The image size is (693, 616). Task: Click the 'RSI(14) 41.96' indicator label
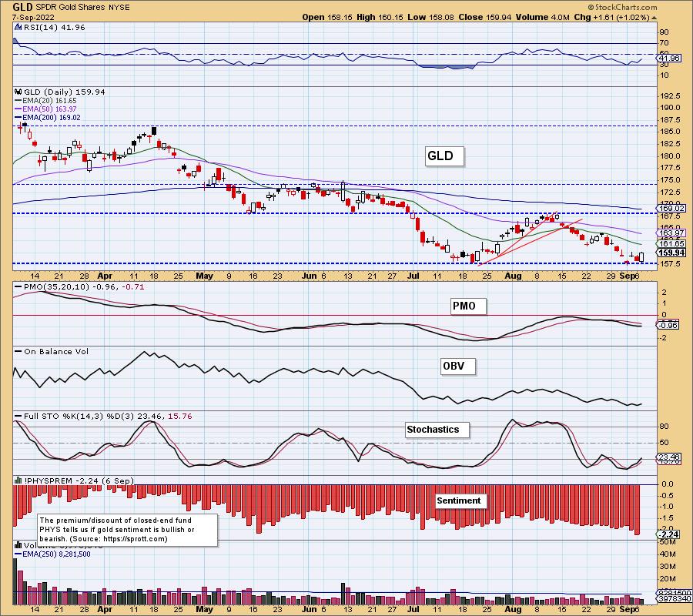tap(55, 27)
